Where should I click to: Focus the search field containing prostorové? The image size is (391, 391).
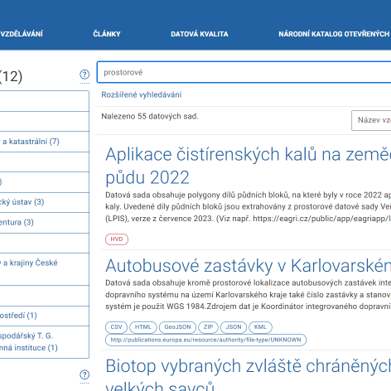click(x=244, y=72)
